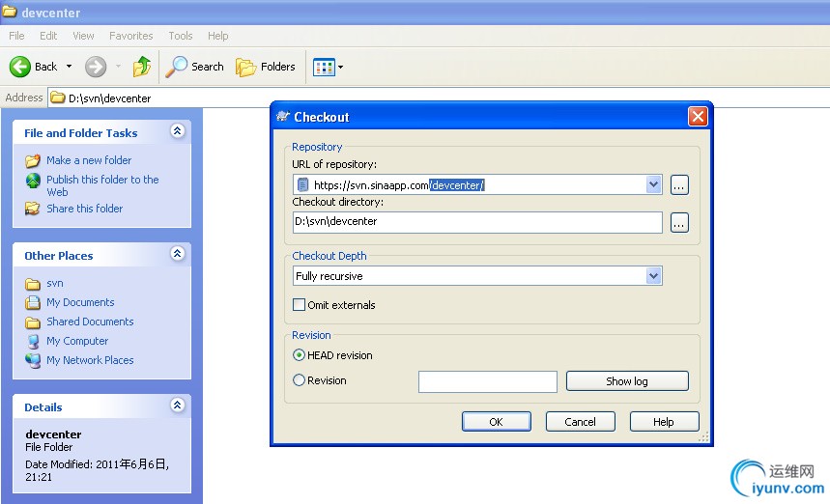Open My Computer link
The width and height of the screenshot is (830, 504).
[x=77, y=341]
